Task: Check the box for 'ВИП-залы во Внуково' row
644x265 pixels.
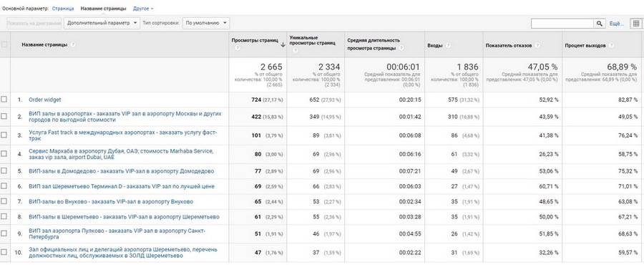Action: 4,201
